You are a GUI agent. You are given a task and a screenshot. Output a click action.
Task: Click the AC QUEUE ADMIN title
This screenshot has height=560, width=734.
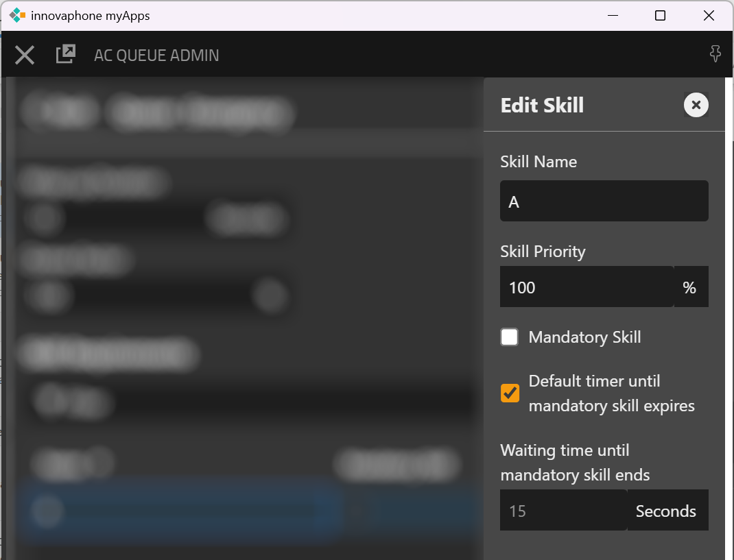[x=156, y=56]
